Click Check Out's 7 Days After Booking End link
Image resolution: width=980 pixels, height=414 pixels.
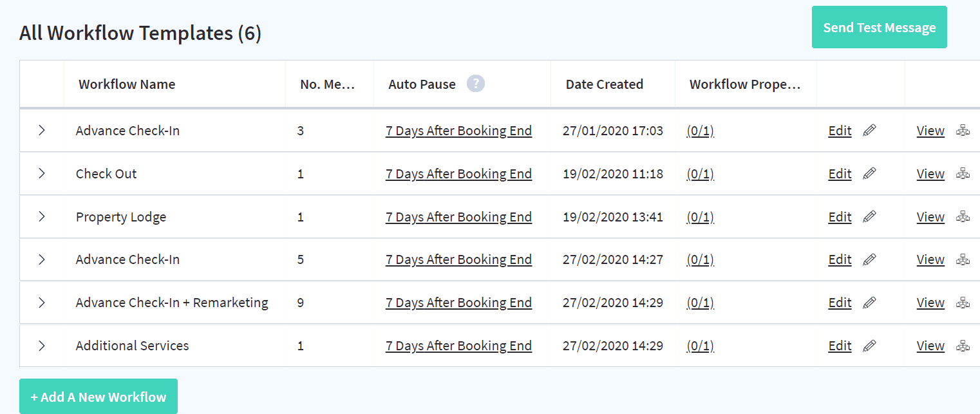point(458,174)
